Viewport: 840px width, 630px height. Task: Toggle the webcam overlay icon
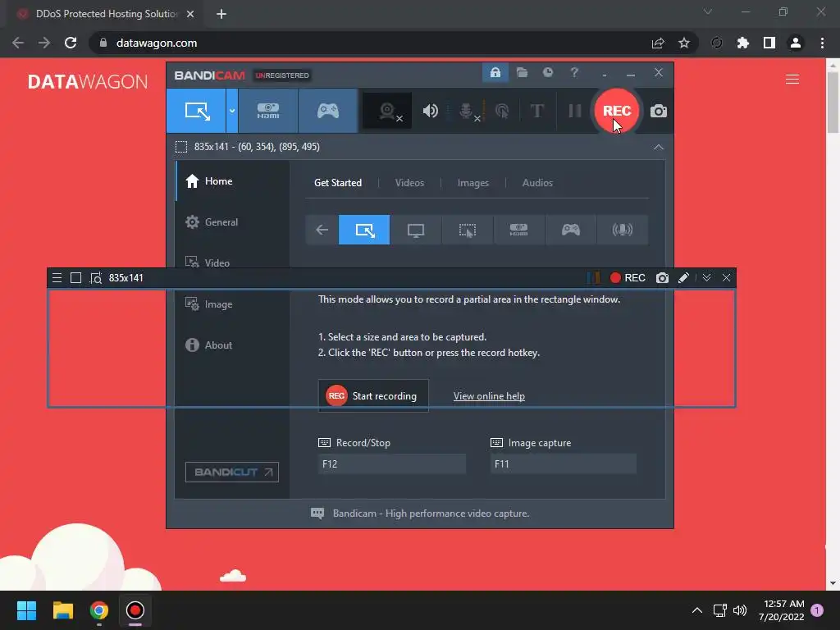[388, 111]
